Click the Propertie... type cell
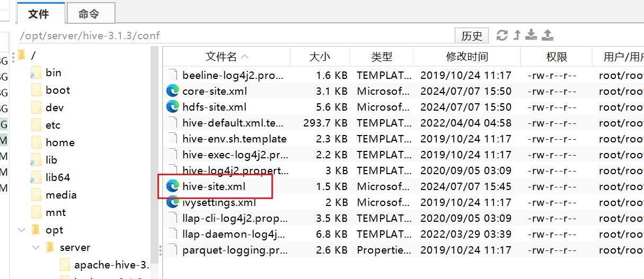Screen dimensions: 644x279 coord(384,250)
